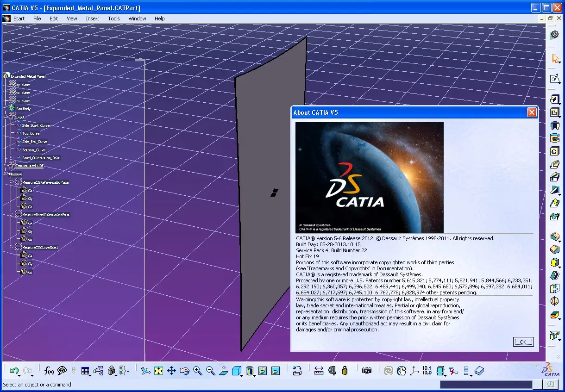Click the 'Hot Fix 19' text
The height and width of the screenshot is (392, 565).
click(x=308, y=256)
